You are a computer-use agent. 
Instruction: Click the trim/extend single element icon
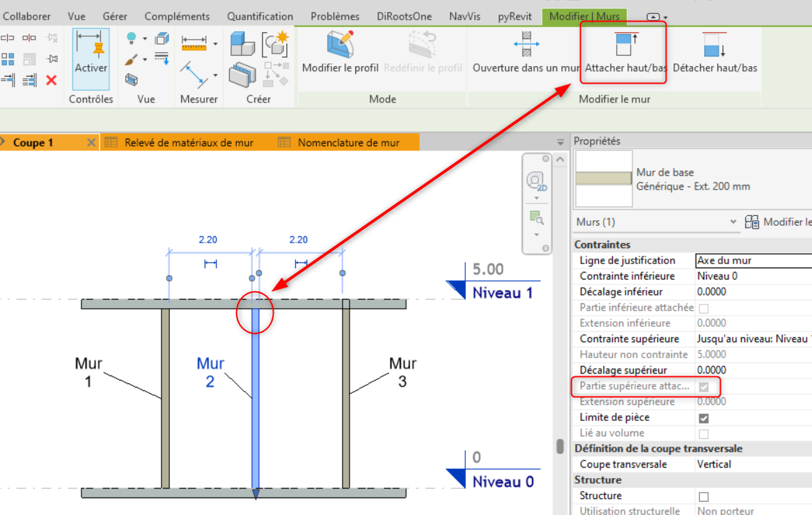tap(8, 79)
